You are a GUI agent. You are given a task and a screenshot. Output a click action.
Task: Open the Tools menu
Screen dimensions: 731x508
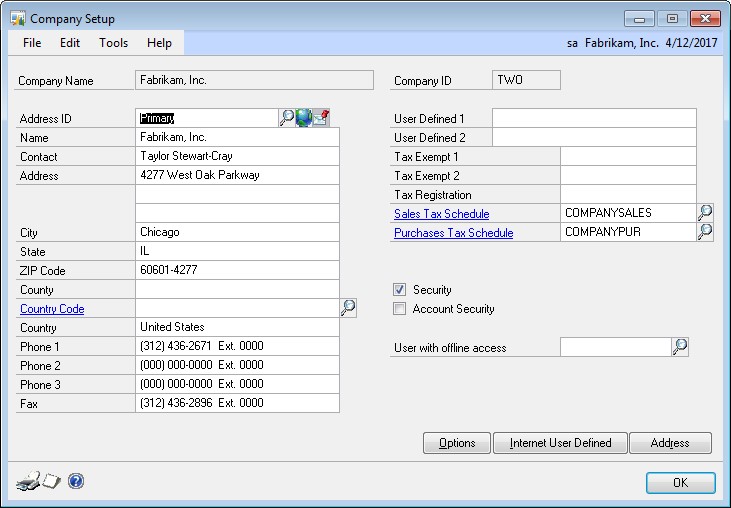coord(113,43)
